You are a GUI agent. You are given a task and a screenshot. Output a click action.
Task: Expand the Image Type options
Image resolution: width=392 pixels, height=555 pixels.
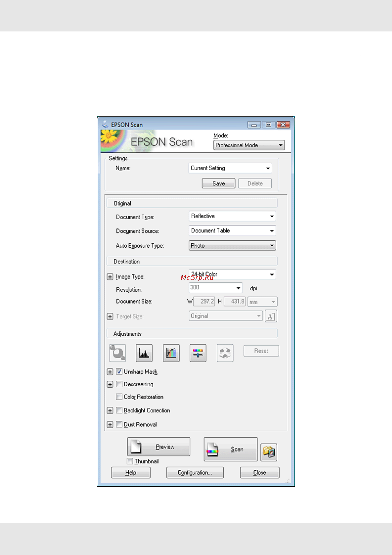(110, 277)
